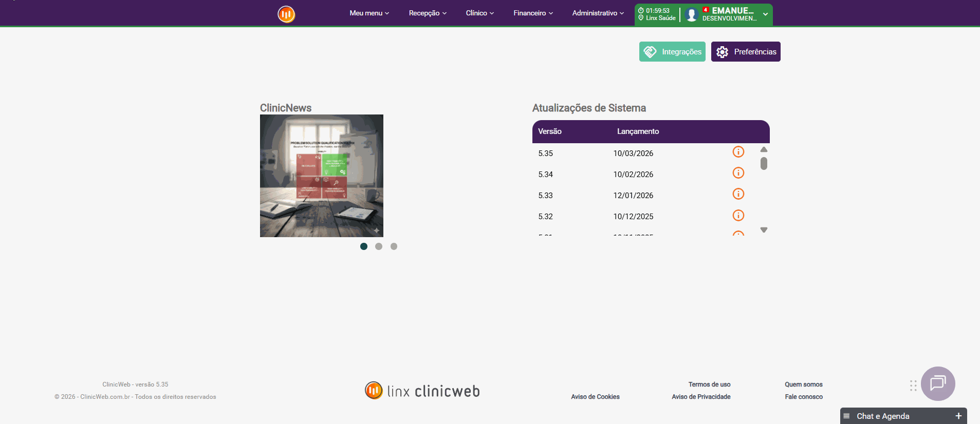
Task: Expand the Financeiro menu
Action: pos(533,13)
